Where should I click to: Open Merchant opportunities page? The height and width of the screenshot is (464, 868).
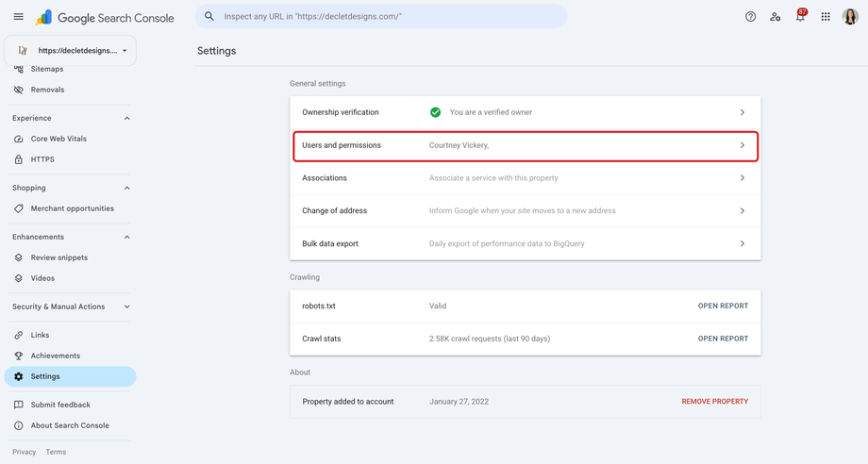(x=73, y=208)
